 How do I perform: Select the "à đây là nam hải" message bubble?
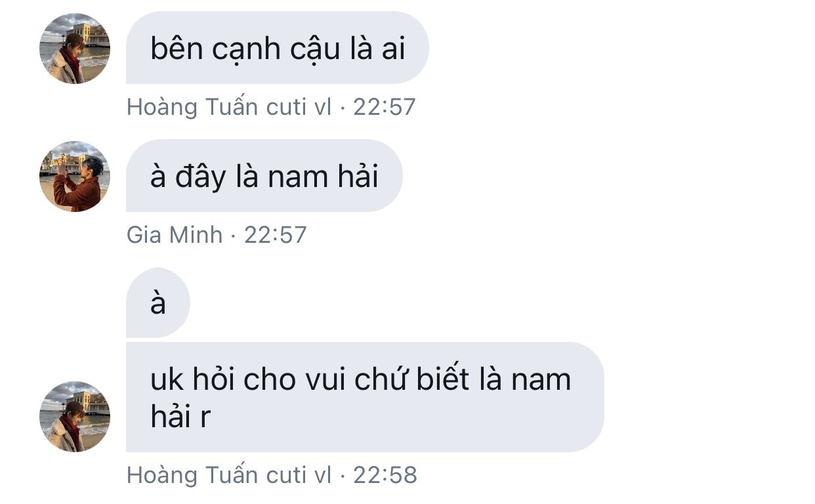[264, 176]
